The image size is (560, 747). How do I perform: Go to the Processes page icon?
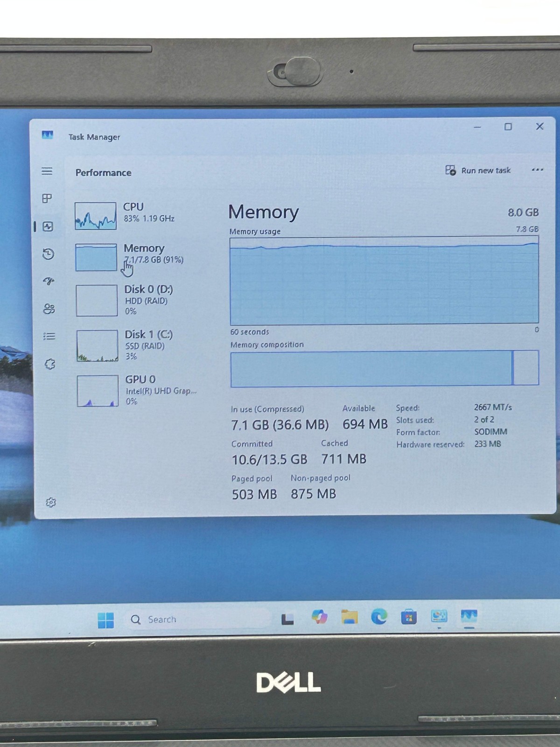pos(47,198)
